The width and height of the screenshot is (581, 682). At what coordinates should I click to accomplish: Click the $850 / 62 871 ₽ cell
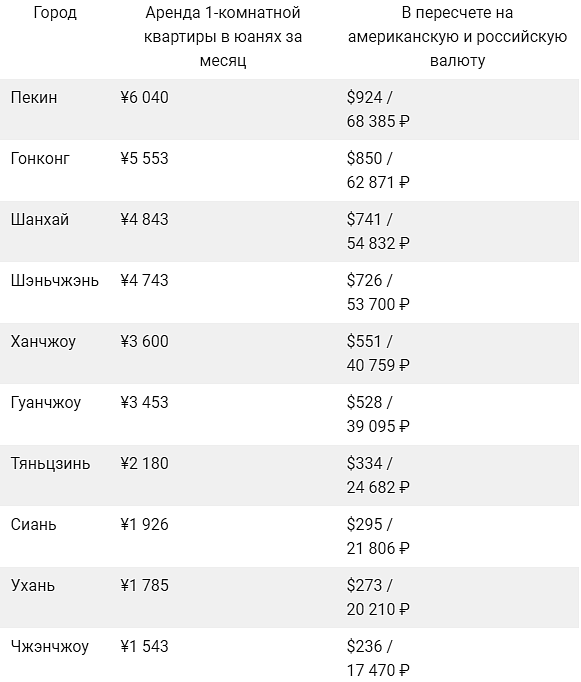378,170
